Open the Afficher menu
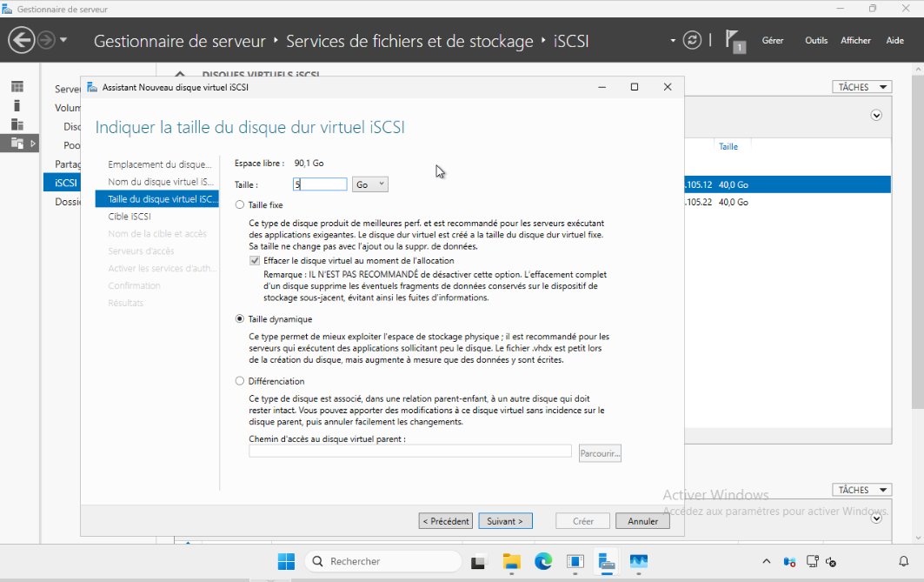This screenshot has width=924, height=582. [x=855, y=41]
